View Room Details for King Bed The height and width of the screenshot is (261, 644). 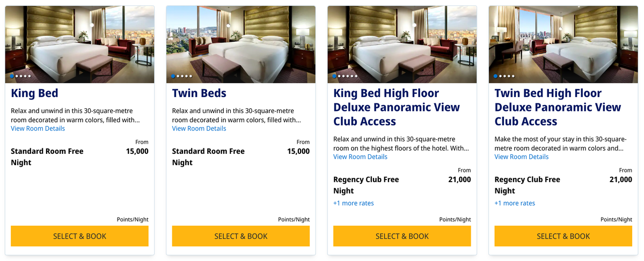click(x=38, y=129)
